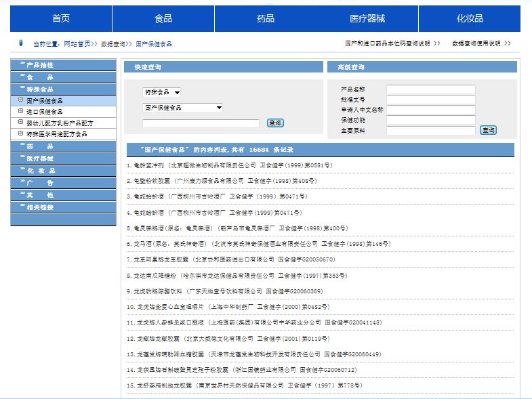Open the 药品 sidebar section
Image resolution: width=532 pixels, height=399 pixels.
tap(63, 146)
